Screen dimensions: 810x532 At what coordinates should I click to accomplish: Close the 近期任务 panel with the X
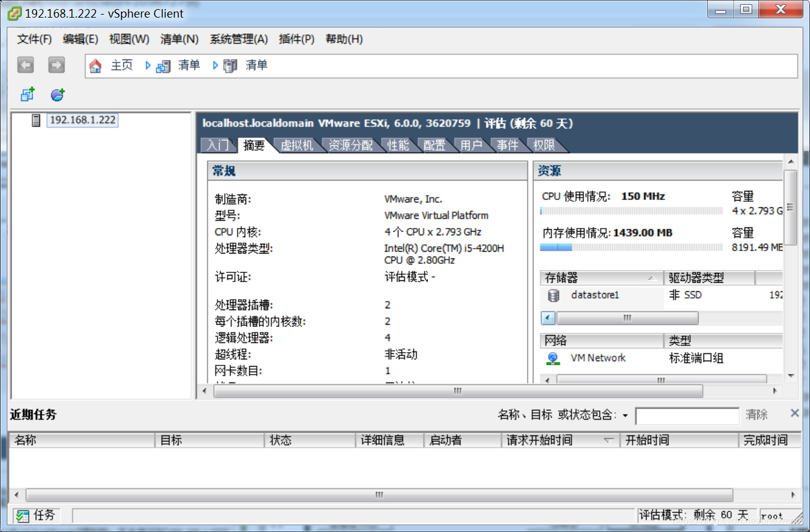click(x=794, y=413)
